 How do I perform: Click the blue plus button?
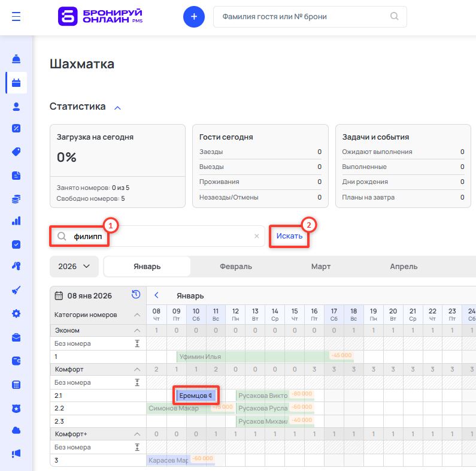point(193,17)
